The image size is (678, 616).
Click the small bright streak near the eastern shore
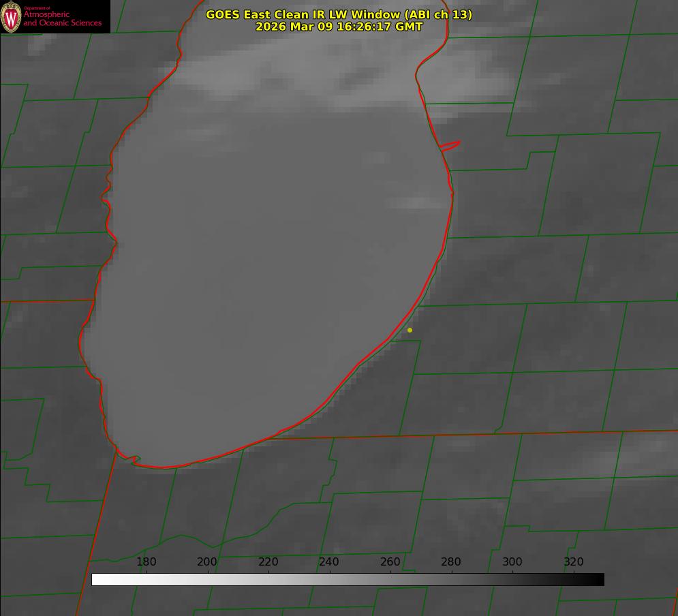(x=414, y=202)
